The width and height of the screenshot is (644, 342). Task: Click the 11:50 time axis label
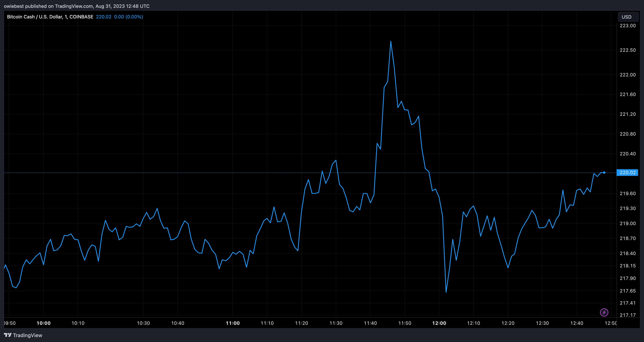tap(405, 323)
